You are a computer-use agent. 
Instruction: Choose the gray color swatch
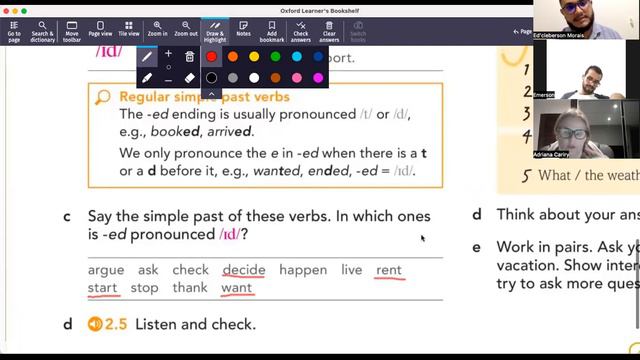click(233, 78)
